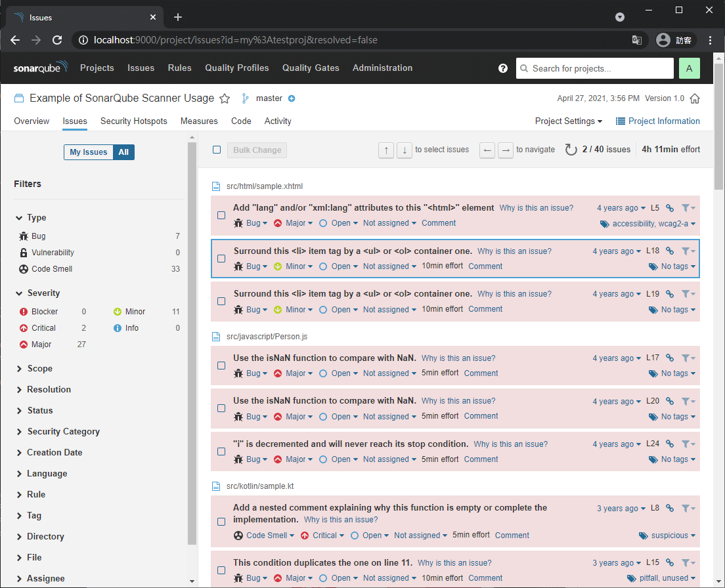Collapse the Severity filter section
The width and height of the screenshot is (725, 588).
37,293
